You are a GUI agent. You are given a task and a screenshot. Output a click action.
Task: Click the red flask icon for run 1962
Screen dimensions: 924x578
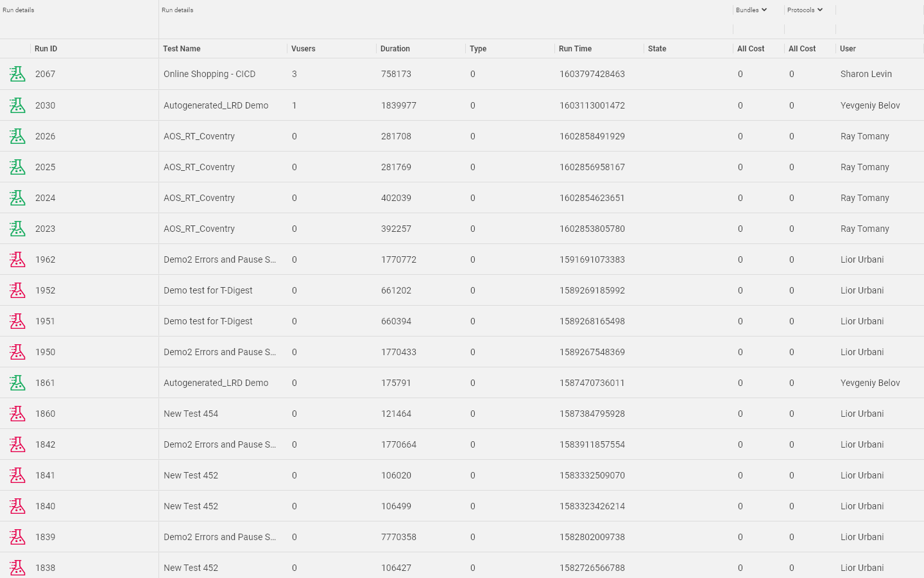click(17, 259)
